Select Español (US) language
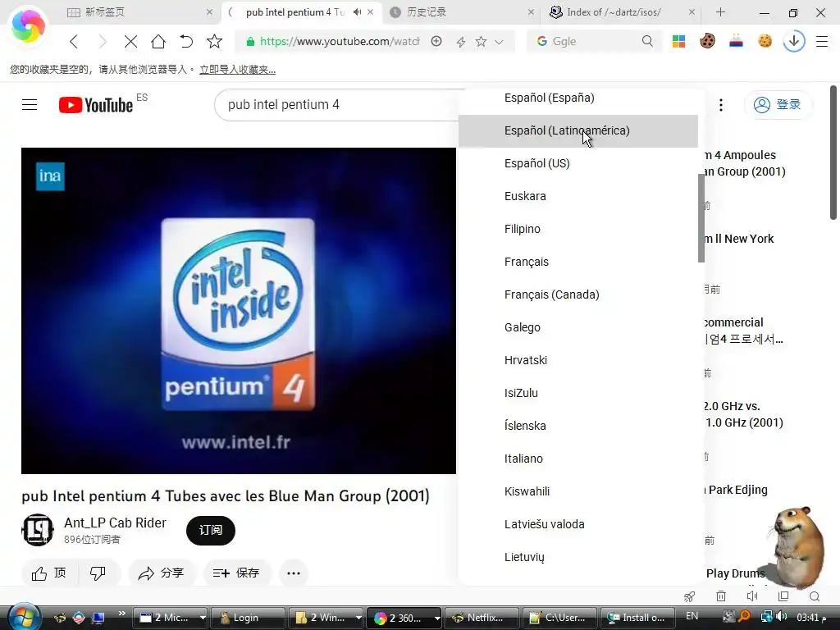 578,163
